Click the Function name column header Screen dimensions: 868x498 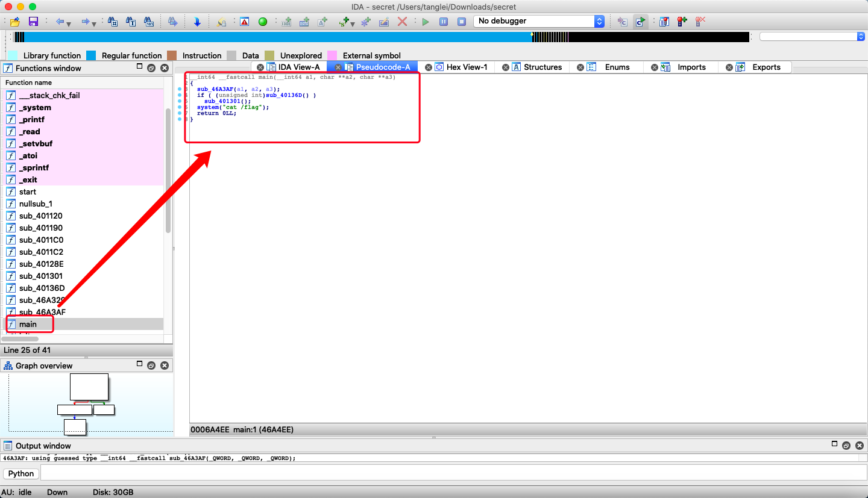pos(87,82)
